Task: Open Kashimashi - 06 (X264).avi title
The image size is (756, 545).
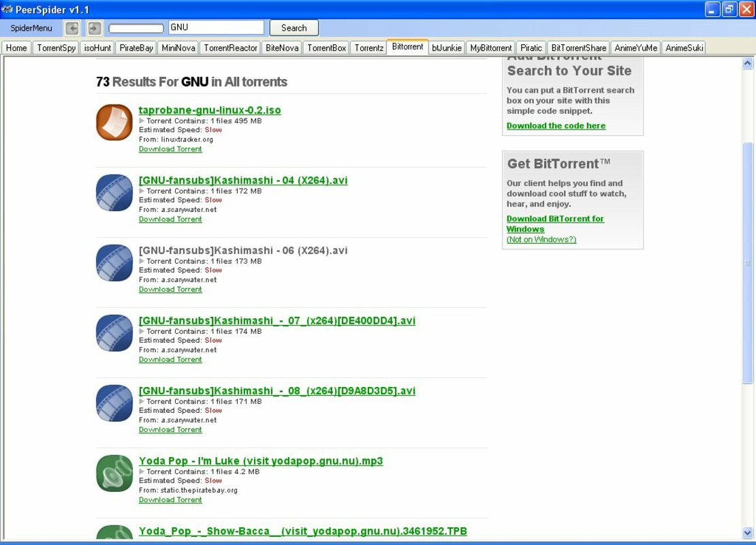Action: click(243, 251)
